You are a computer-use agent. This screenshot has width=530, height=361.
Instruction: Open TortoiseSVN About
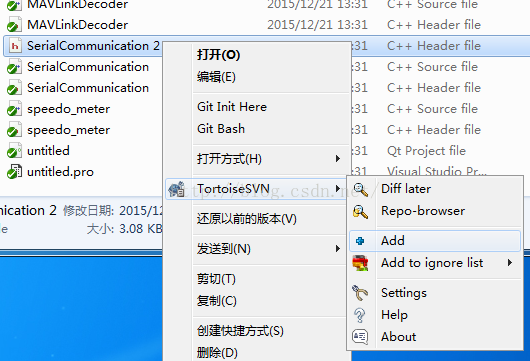[399, 337]
